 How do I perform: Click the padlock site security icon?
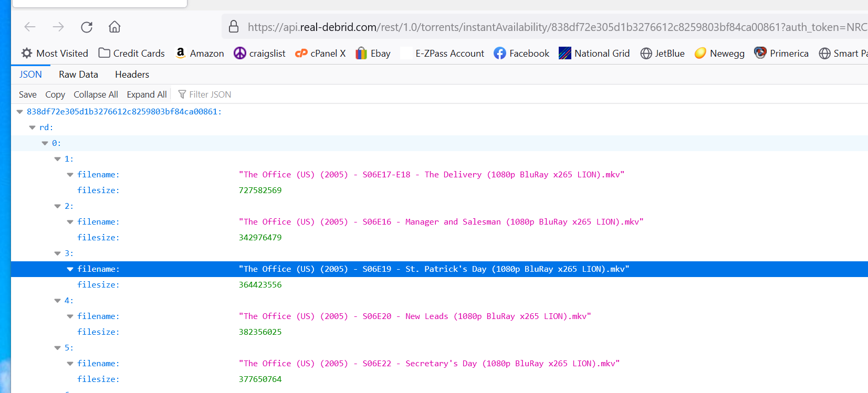234,27
